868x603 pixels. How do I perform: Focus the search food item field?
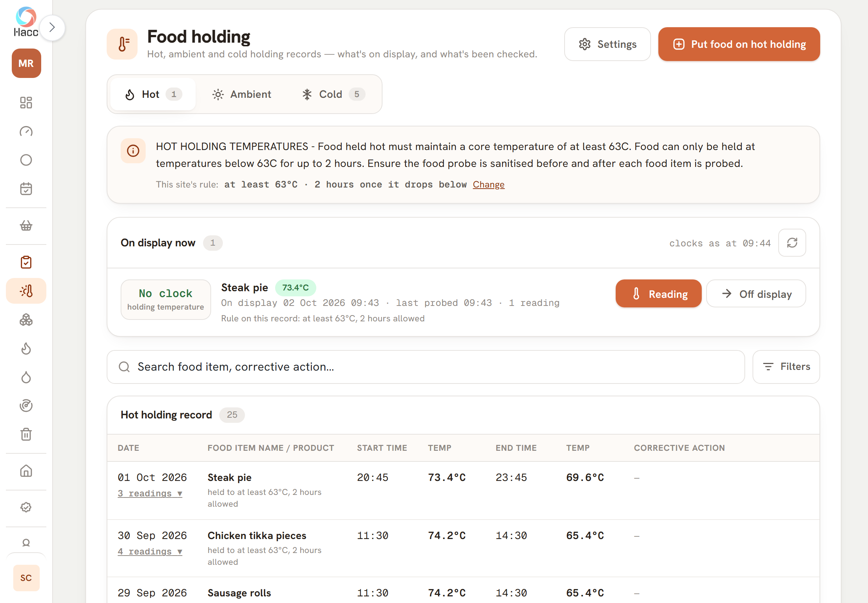tap(426, 367)
